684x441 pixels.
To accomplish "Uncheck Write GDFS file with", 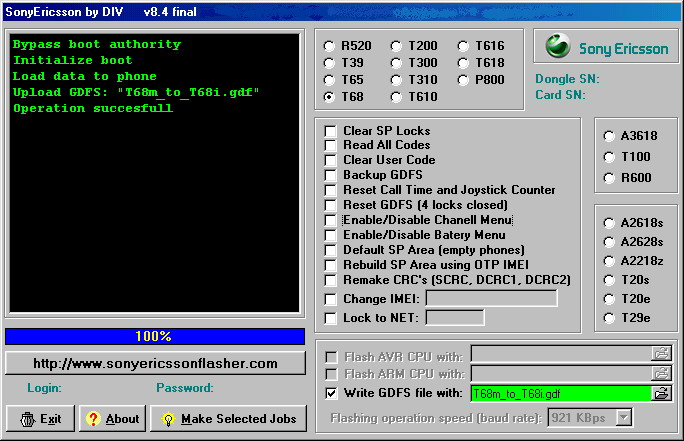I will point(331,393).
